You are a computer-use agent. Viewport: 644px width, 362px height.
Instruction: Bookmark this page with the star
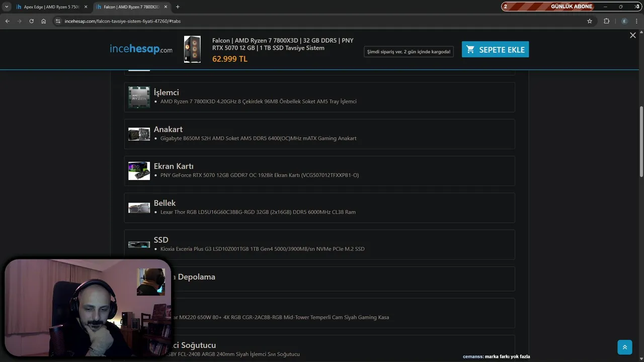tap(590, 21)
